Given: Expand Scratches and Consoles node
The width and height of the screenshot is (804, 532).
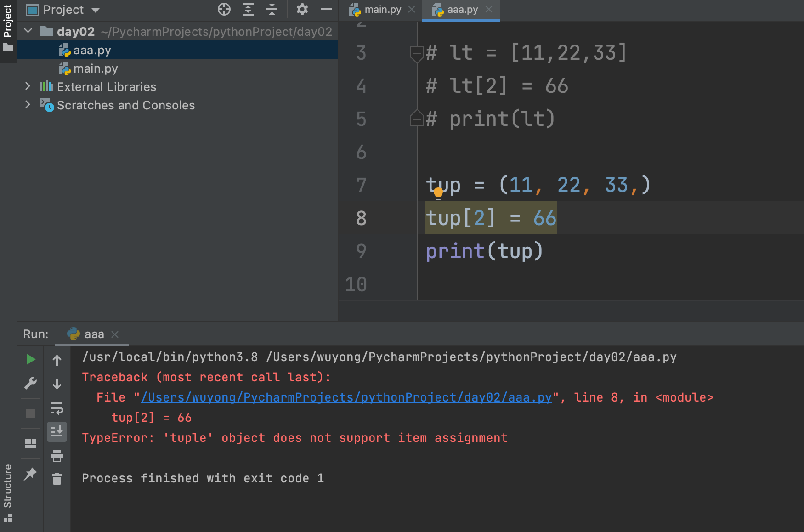Looking at the screenshot, I should tap(28, 105).
